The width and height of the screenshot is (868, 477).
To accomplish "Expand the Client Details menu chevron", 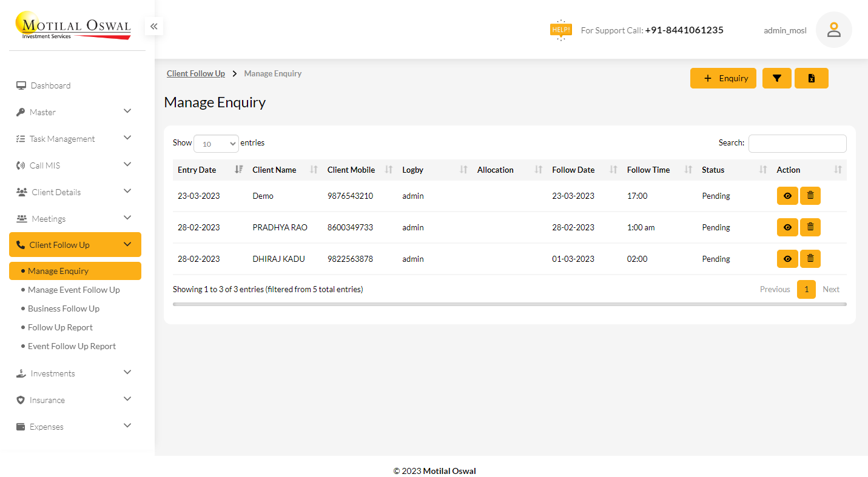I will [127, 191].
